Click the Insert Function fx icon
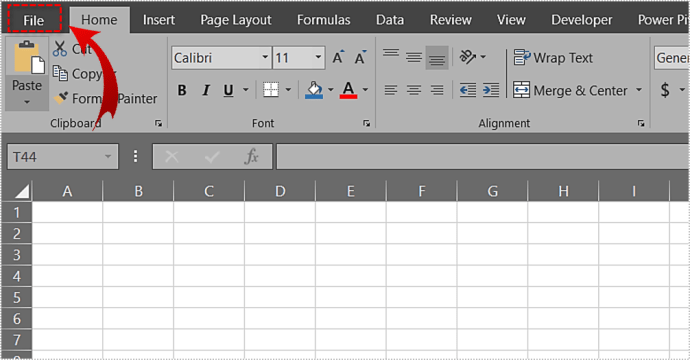 [251, 156]
